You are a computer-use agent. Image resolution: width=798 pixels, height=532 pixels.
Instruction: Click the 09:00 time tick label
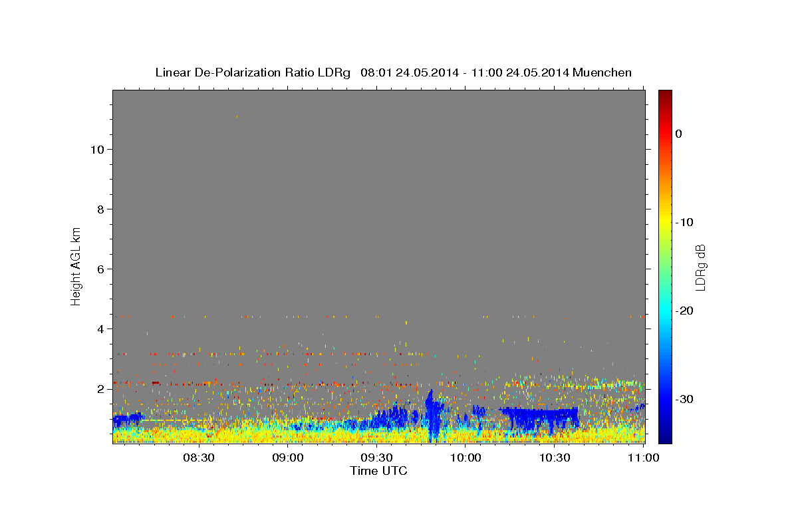pos(287,458)
